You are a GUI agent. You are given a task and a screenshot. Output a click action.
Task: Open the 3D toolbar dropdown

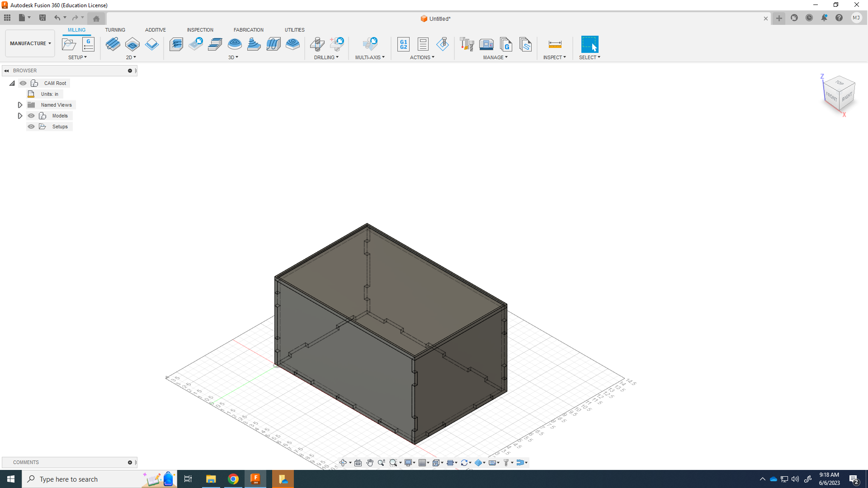(233, 57)
